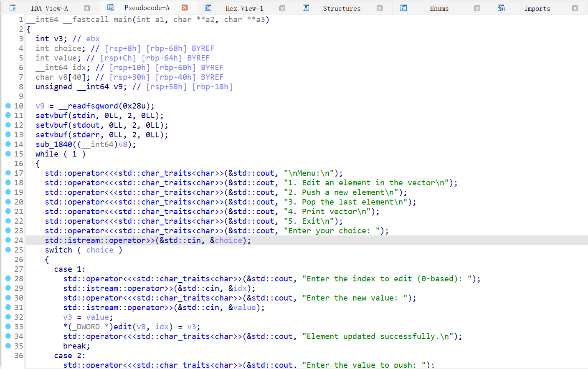The height and width of the screenshot is (369, 588).
Task: Click the Enums tab icon
Action: click(x=403, y=8)
